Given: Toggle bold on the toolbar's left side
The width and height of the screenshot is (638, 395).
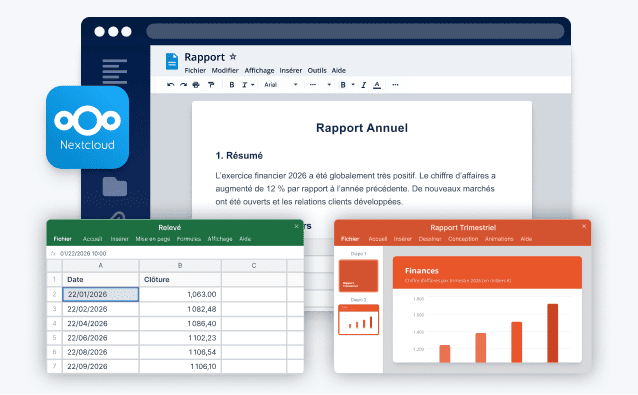Looking at the screenshot, I should coord(232,85).
